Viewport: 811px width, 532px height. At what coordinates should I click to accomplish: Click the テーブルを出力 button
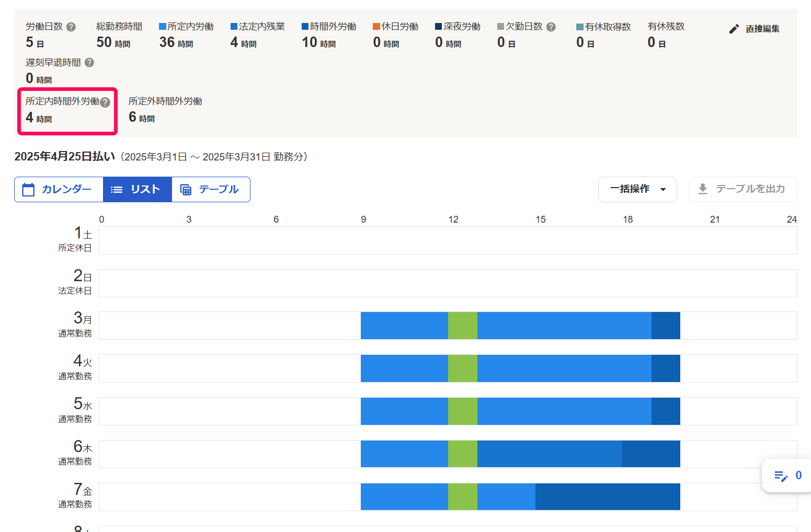click(743, 189)
